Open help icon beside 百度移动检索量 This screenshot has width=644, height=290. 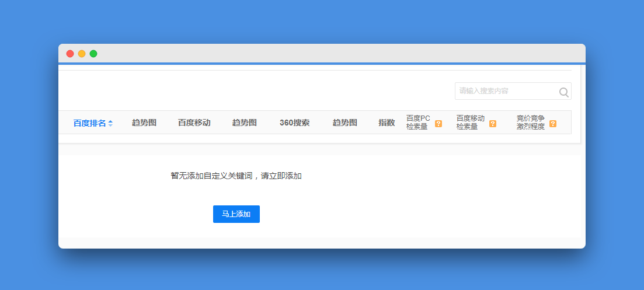[x=492, y=124]
